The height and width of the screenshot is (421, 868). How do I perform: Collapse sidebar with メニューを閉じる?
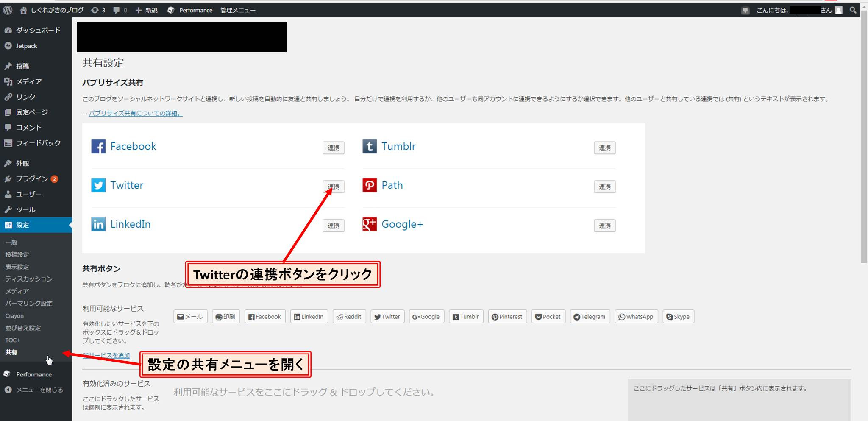[x=36, y=390]
